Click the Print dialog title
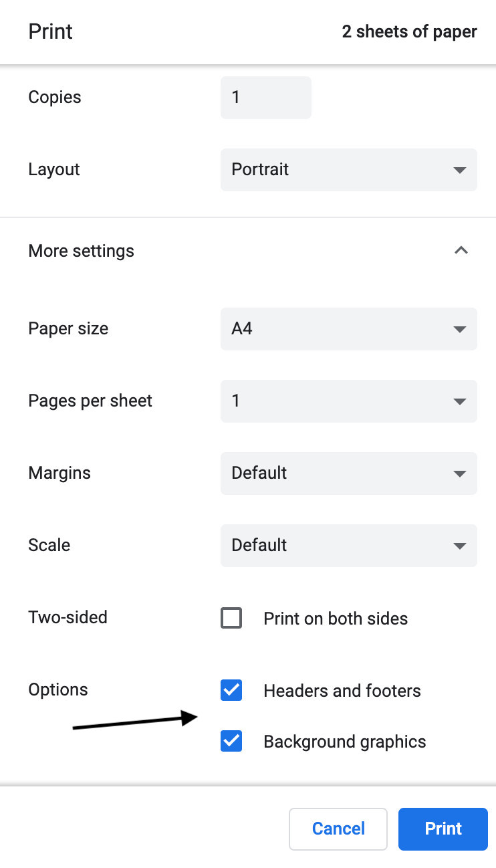The width and height of the screenshot is (496, 868). (51, 32)
